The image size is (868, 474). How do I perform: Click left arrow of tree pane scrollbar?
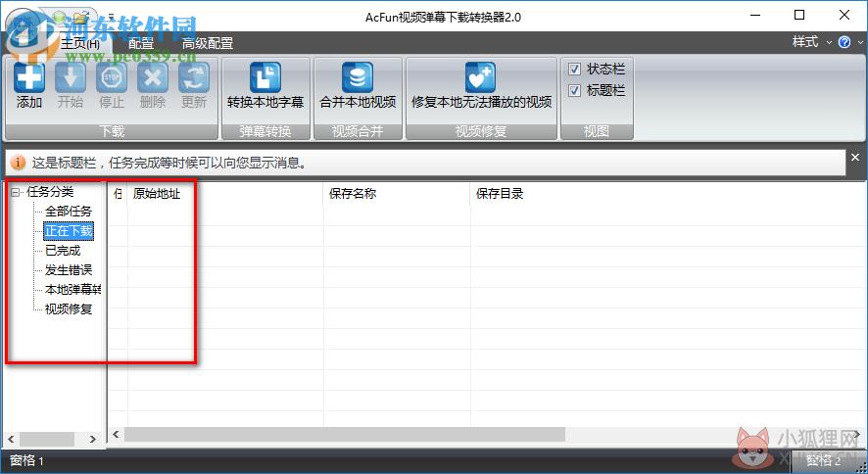point(11,439)
